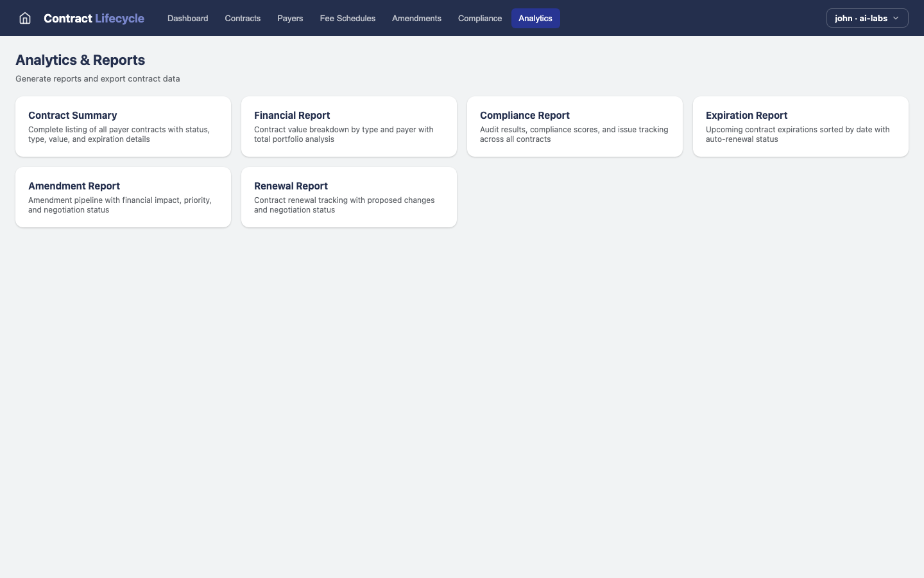
Task: Go to the Payers page
Action: [x=290, y=18]
